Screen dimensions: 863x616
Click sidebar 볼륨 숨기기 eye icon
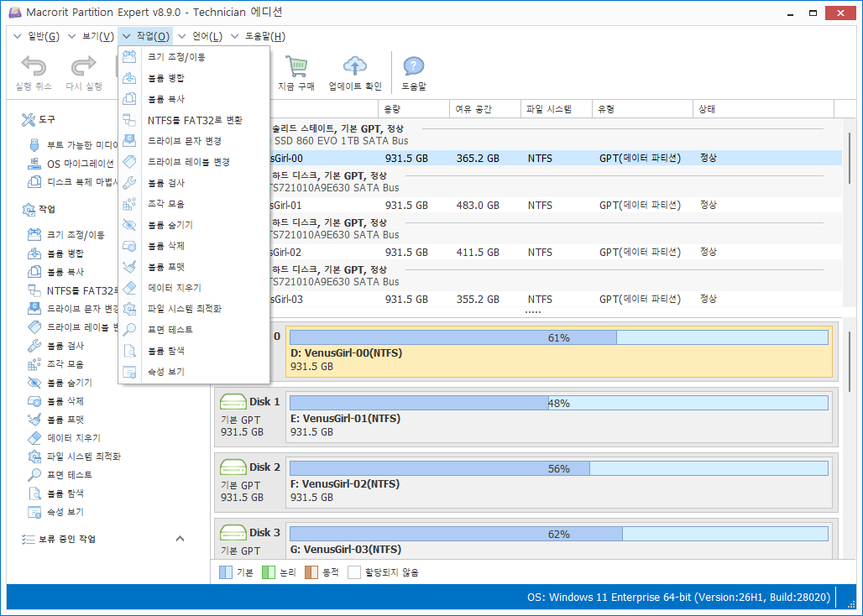pos(34,382)
